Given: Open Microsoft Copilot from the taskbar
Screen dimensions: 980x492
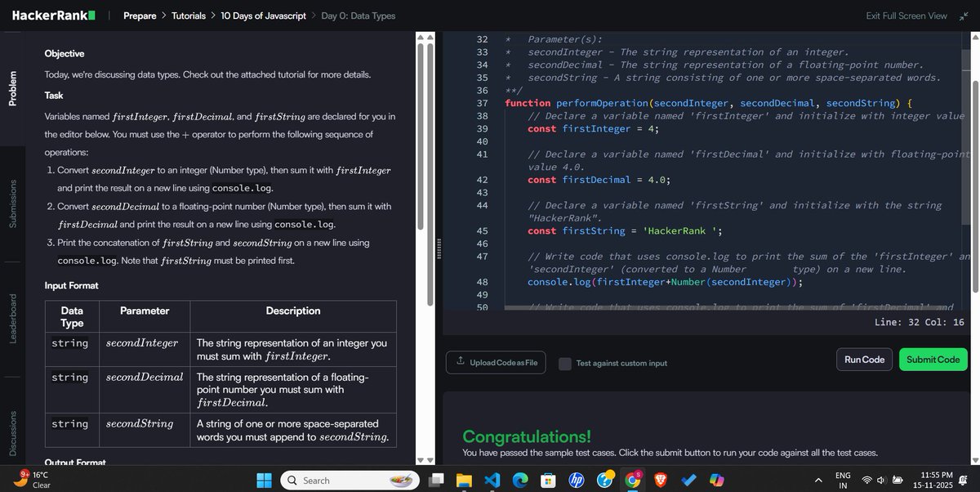Looking at the screenshot, I should click(716, 480).
